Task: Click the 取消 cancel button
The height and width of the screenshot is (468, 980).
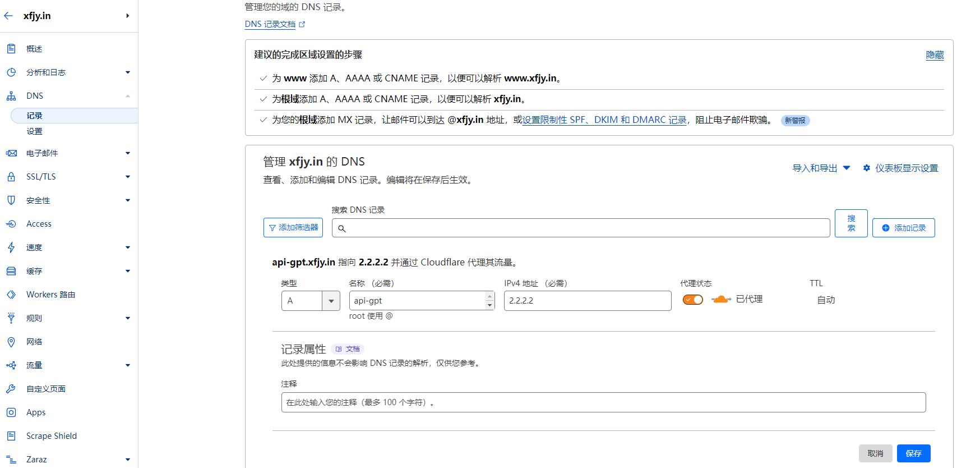Action: pos(876,453)
